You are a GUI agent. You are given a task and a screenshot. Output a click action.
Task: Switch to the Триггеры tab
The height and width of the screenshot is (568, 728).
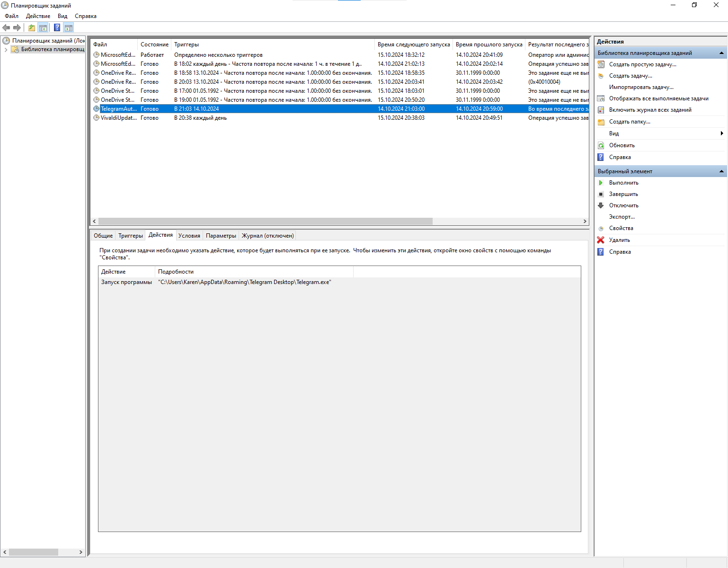coord(131,236)
